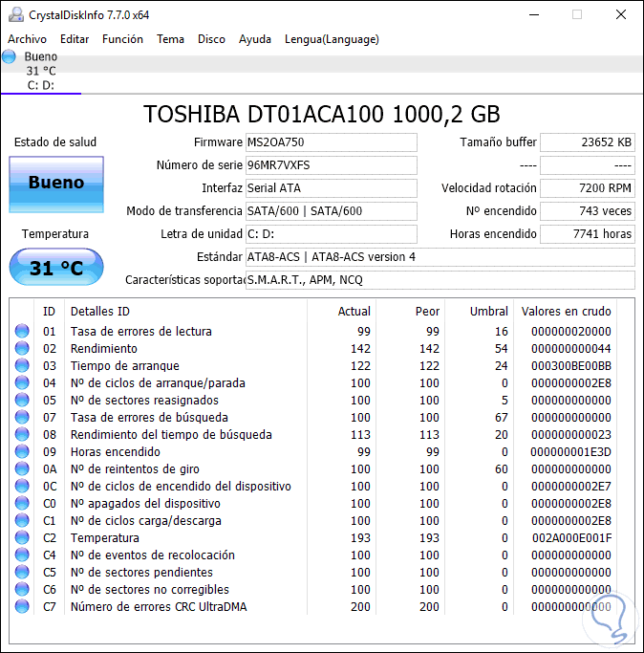Click the power-on count field 743 veces

(588, 211)
